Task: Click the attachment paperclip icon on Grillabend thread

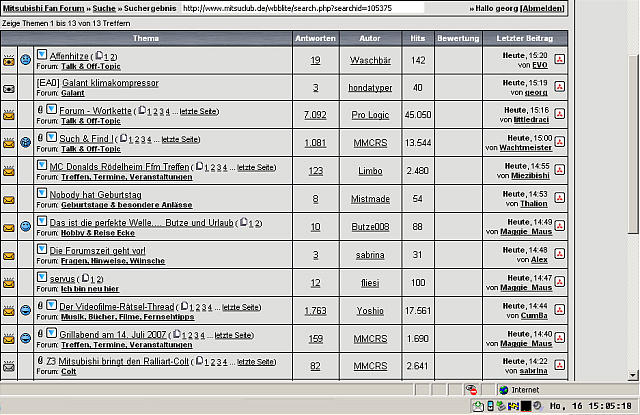Action: point(40,333)
